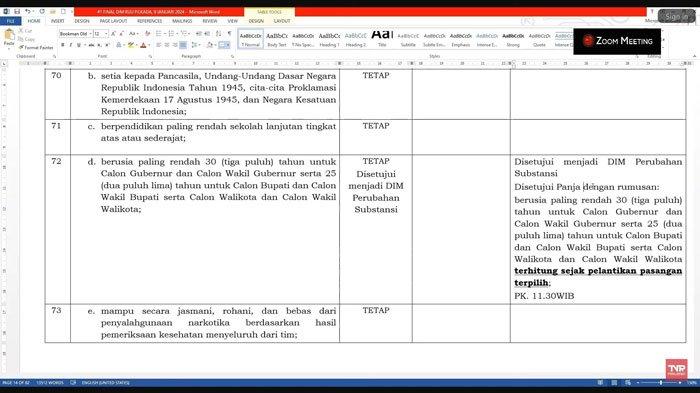
Task: Switch to the INSERT tab
Action: point(57,21)
